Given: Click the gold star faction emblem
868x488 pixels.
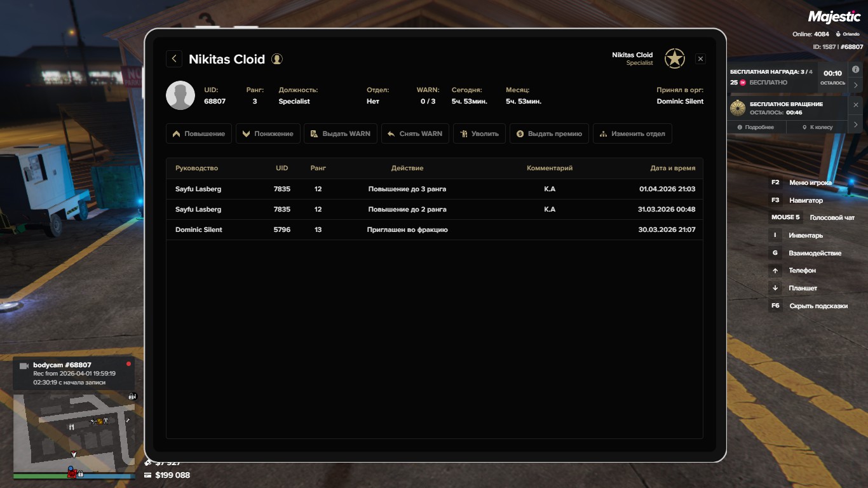Looking at the screenshot, I should [x=674, y=58].
